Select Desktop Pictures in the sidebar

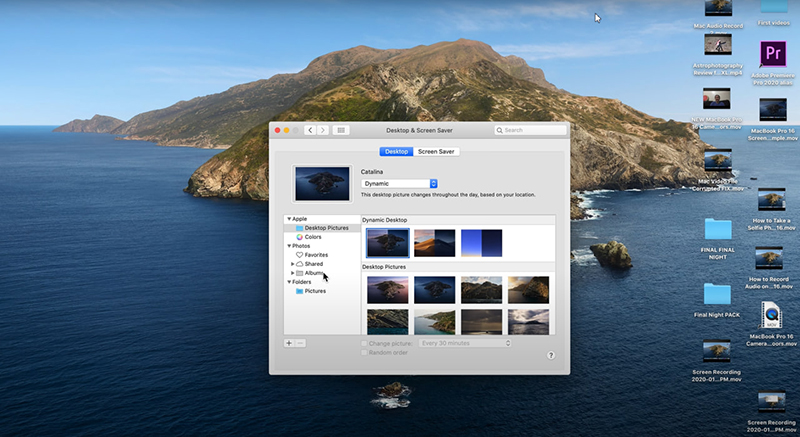(326, 228)
